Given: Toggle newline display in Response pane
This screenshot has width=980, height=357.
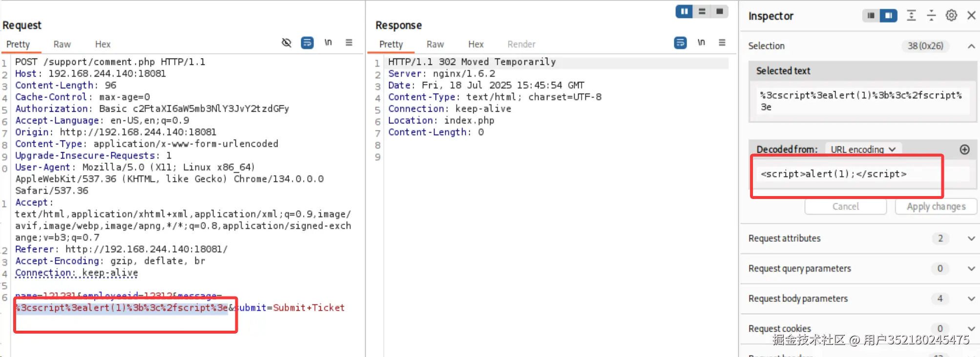Looking at the screenshot, I should (701, 42).
